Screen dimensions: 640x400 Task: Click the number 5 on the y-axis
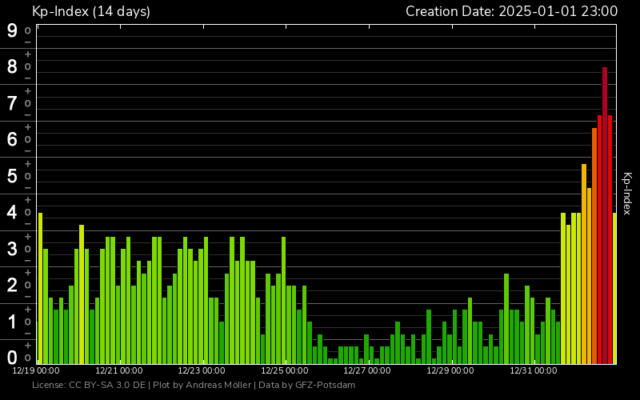[12, 176]
